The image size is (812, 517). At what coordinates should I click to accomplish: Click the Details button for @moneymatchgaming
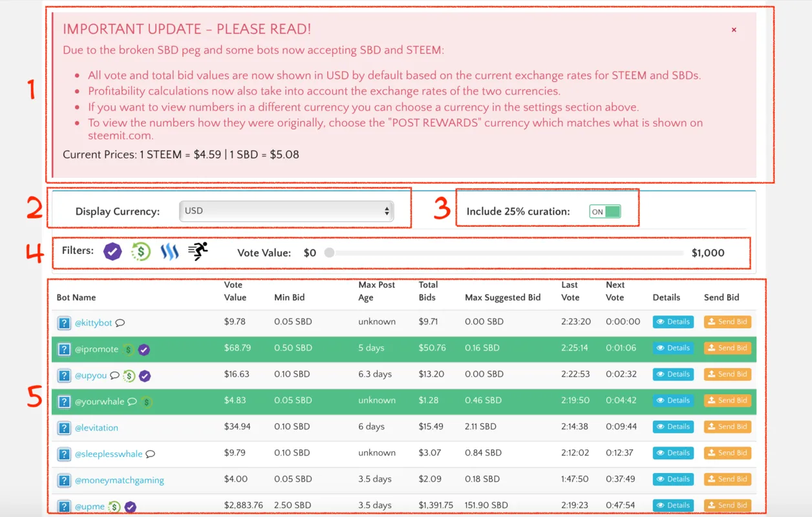click(x=673, y=479)
